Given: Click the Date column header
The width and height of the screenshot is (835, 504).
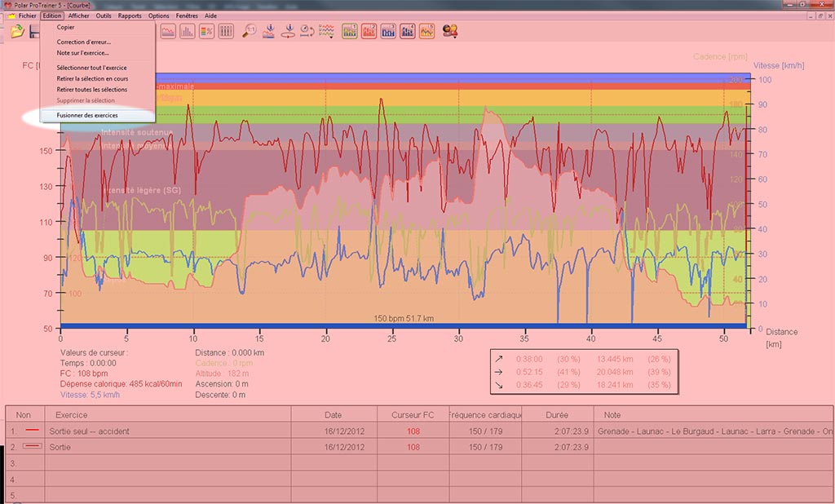Looking at the screenshot, I should click(x=334, y=414).
